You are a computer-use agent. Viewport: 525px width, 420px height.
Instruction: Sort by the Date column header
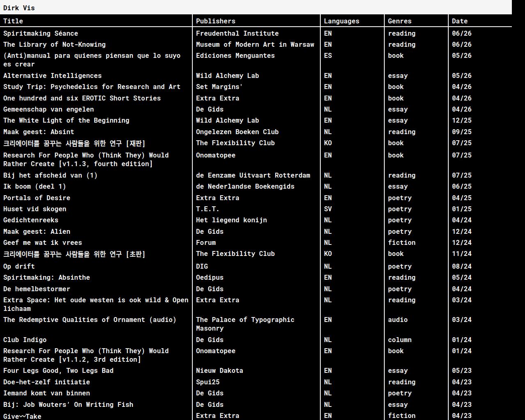pos(460,21)
